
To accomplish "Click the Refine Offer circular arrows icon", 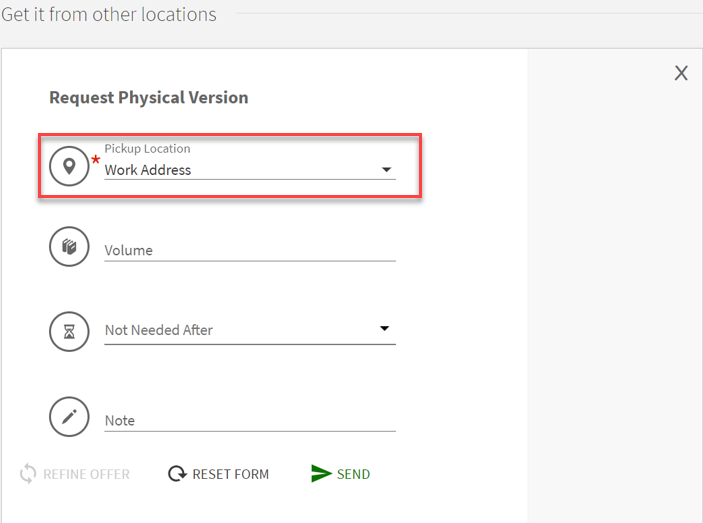I will [x=28, y=474].
